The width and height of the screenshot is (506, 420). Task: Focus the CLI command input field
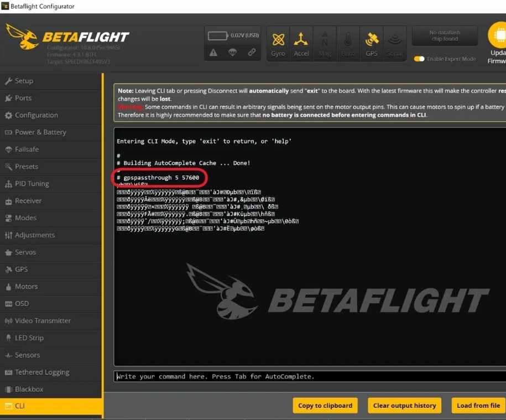(x=310, y=376)
